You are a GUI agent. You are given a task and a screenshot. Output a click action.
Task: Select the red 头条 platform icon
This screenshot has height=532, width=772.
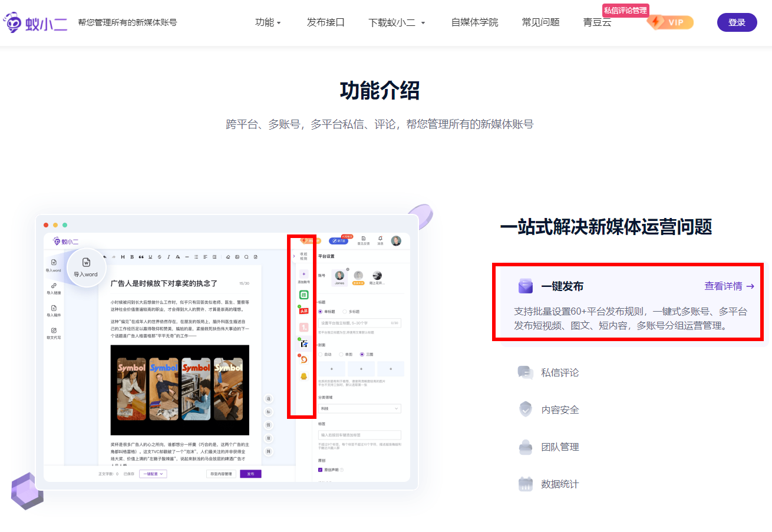[x=304, y=310]
